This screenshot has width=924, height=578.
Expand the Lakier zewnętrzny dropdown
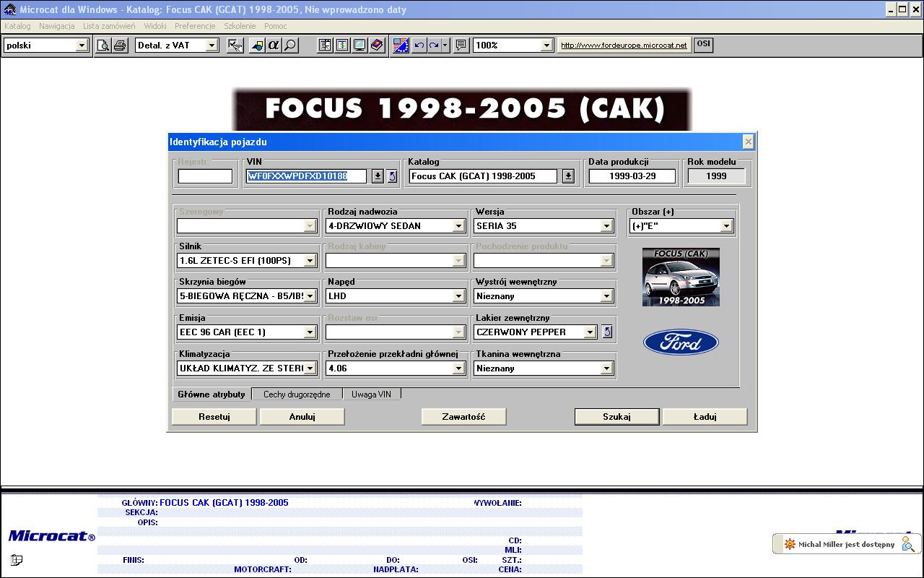tap(590, 332)
